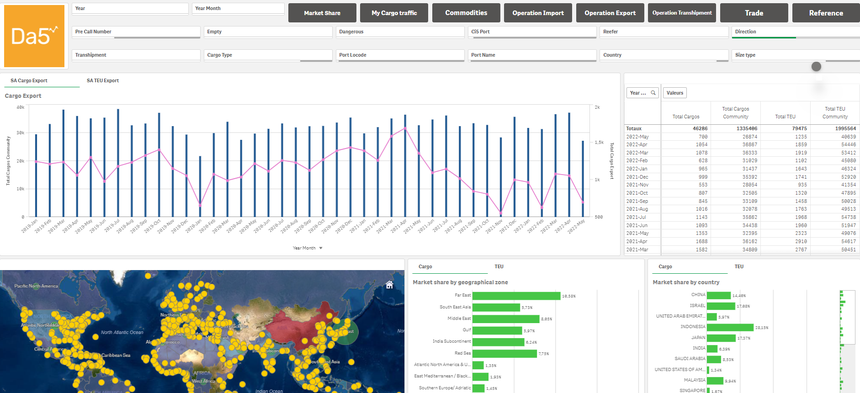Open the Operation Import sheet
860x393 pixels.
[538, 13]
